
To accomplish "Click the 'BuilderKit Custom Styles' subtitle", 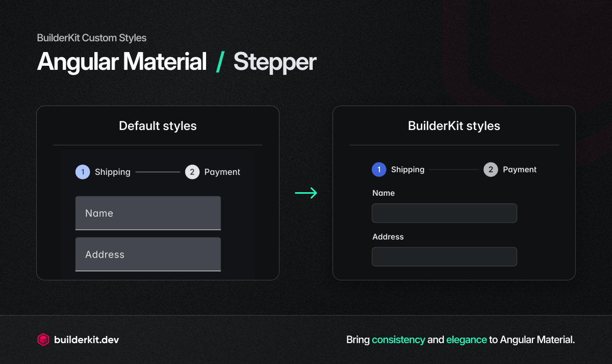I will point(92,38).
